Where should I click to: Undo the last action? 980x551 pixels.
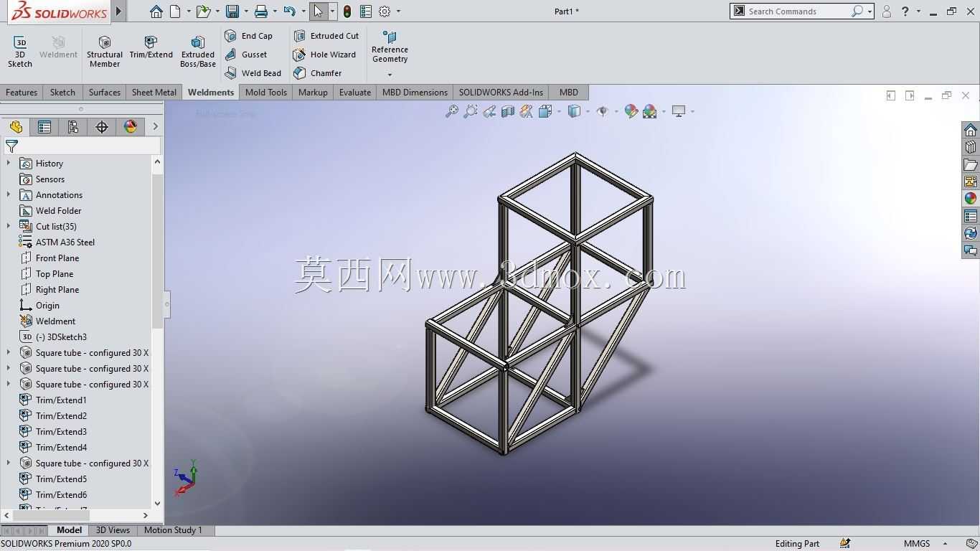click(x=289, y=11)
